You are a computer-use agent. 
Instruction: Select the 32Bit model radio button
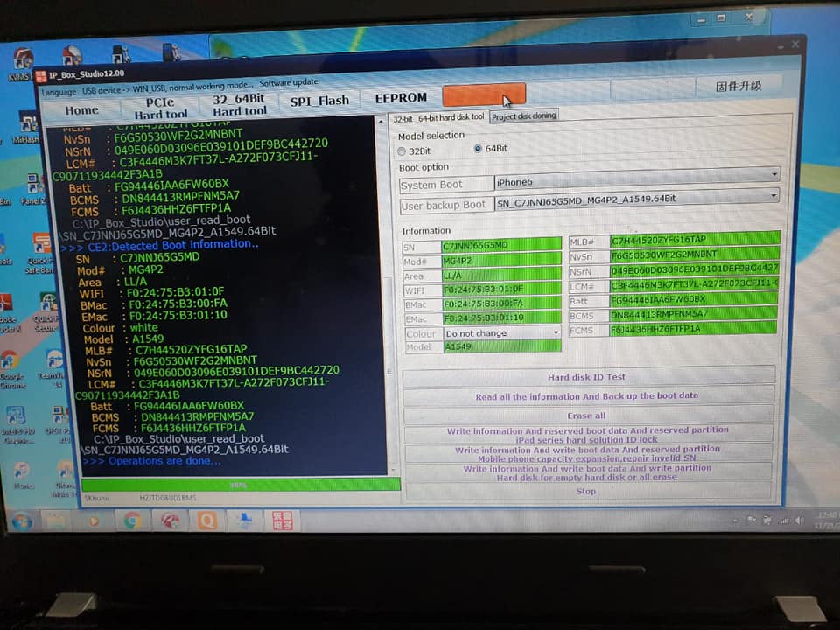(x=402, y=151)
